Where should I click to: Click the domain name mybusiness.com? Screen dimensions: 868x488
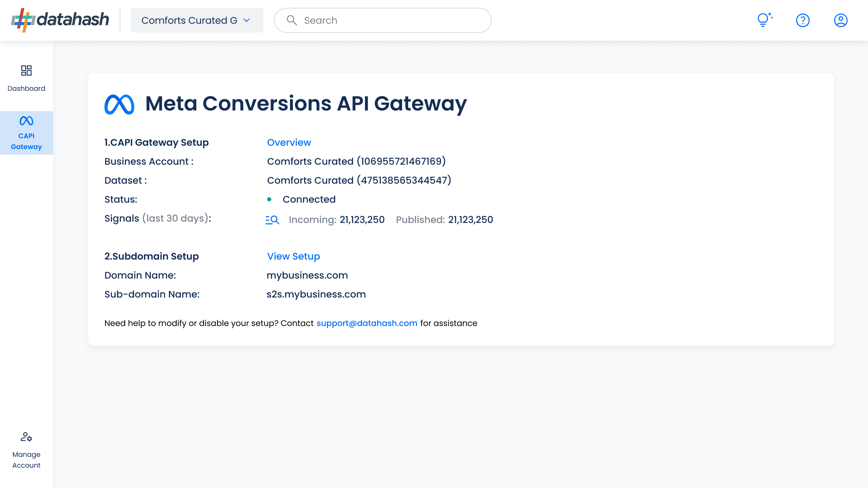[307, 275]
